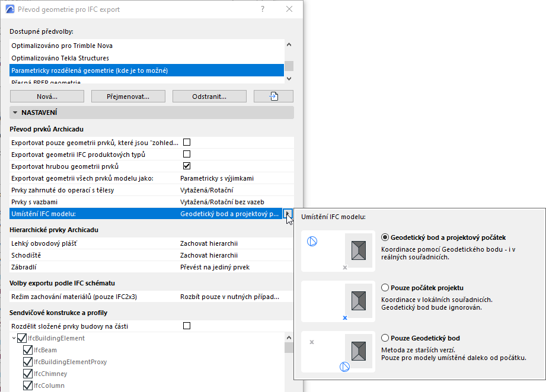
Task: Select 'Pouze počátek projektu' radio option
Action: [385, 288]
